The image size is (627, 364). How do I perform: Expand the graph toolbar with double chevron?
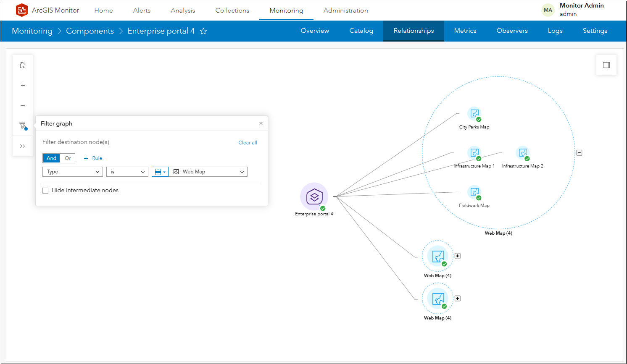click(x=23, y=146)
